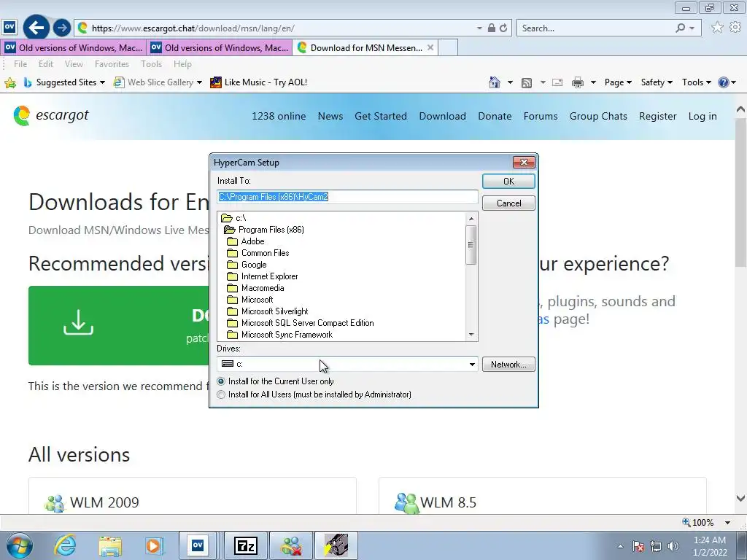
Task: Open the View menu
Action: click(x=74, y=64)
